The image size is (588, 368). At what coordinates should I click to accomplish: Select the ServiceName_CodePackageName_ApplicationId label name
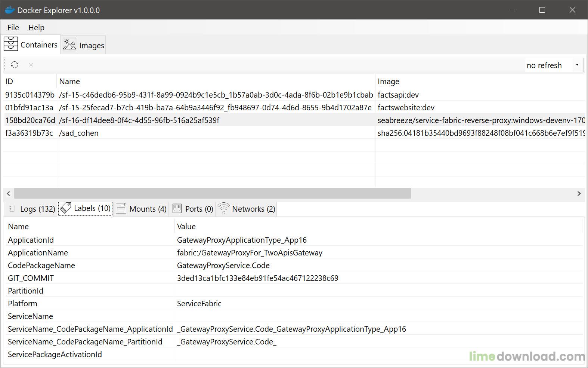[x=90, y=329]
